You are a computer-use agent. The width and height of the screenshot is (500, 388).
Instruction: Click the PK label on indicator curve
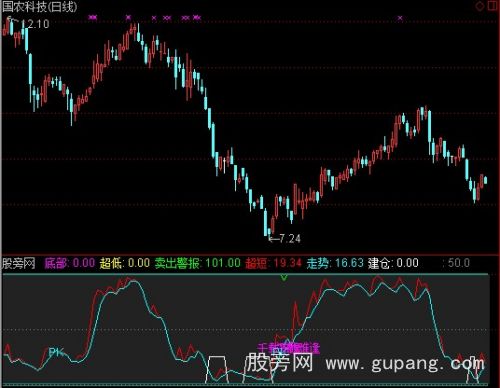point(56,352)
